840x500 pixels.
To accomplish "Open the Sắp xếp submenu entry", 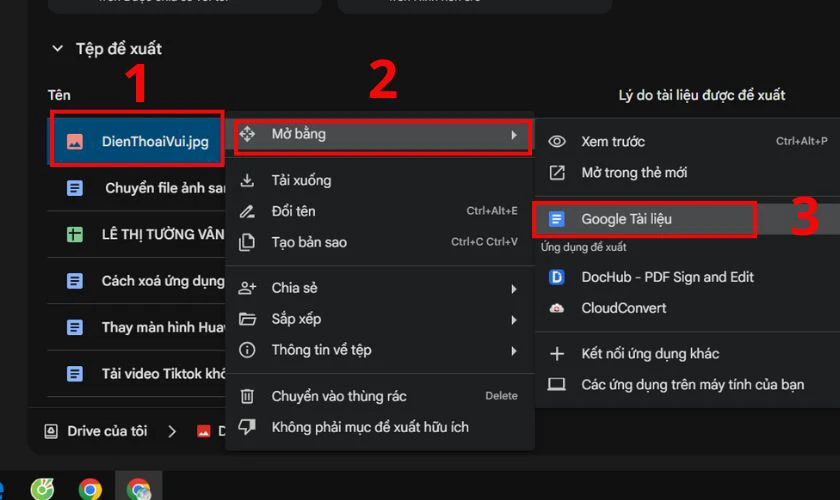I will pyautogui.click(x=380, y=319).
